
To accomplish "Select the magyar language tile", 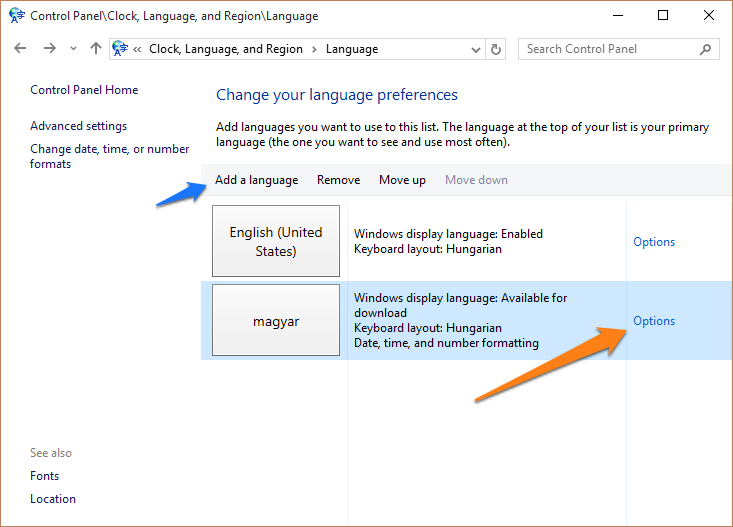I will pyautogui.click(x=276, y=320).
